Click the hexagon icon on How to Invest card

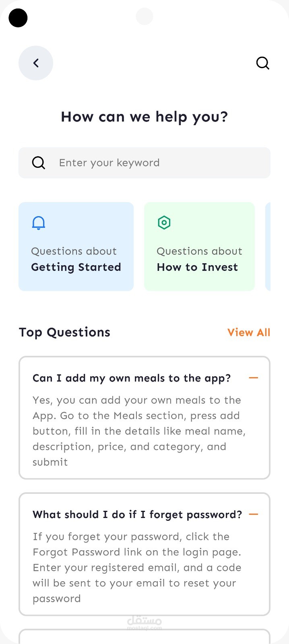[164, 223]
